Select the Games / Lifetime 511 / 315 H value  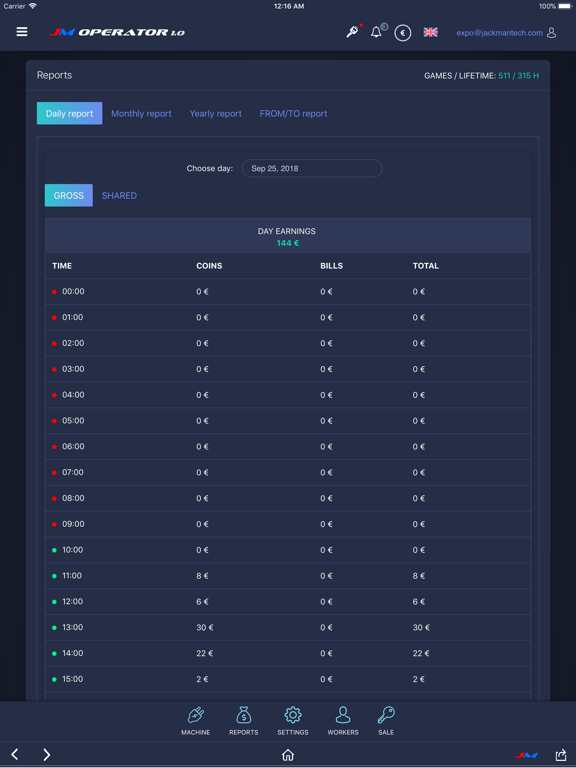pos(519,76)
